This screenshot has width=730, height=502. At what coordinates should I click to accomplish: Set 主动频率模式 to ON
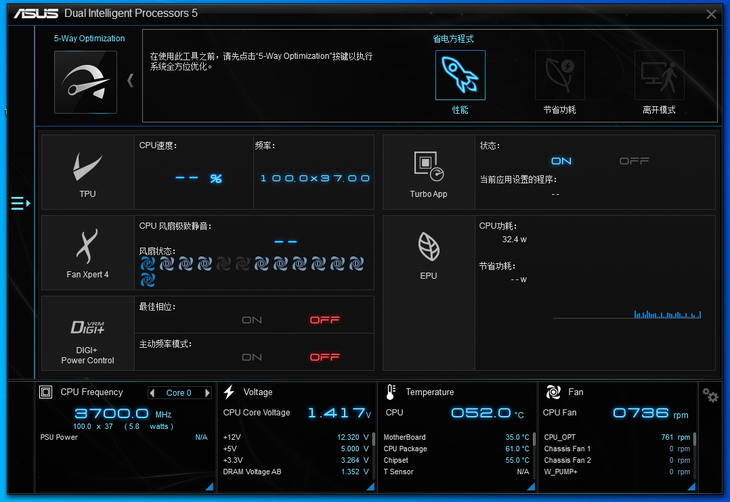[252, 357]
